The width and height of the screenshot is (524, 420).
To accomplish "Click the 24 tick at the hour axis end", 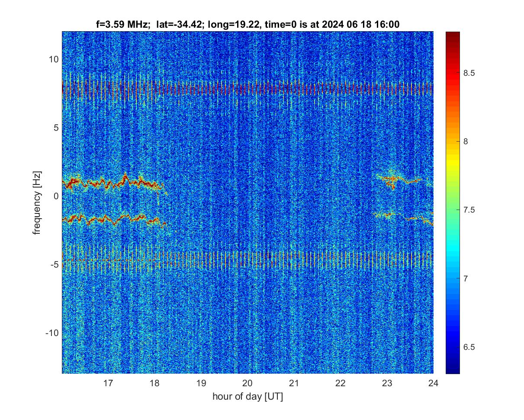I will tap(433, 383).
